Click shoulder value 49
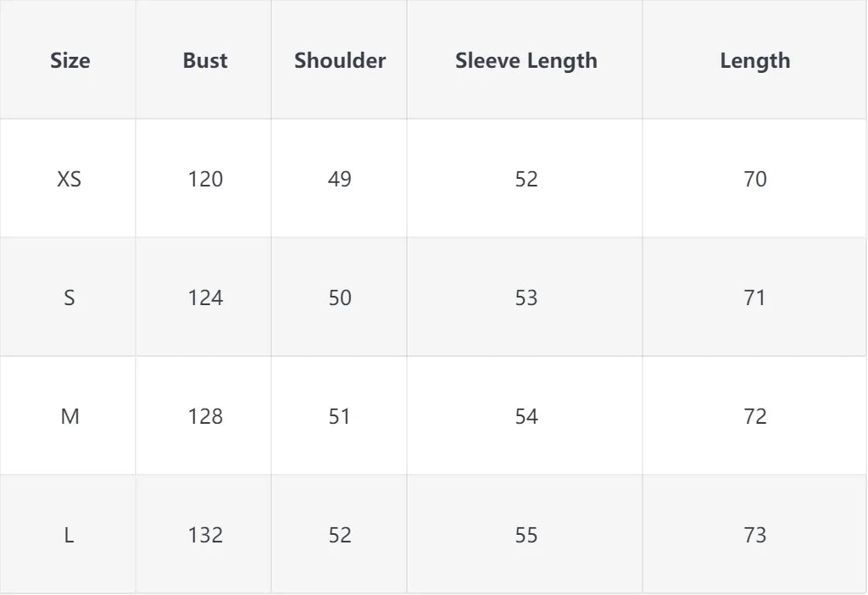This screenshot has height=595, width=868. tap(339, 179)
